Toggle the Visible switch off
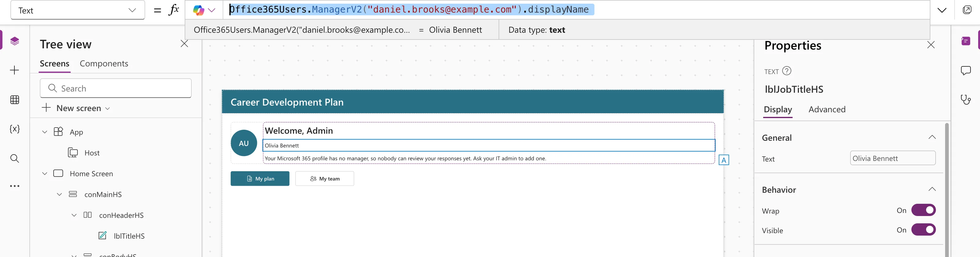The image size is (980, 257). (923, 230)
